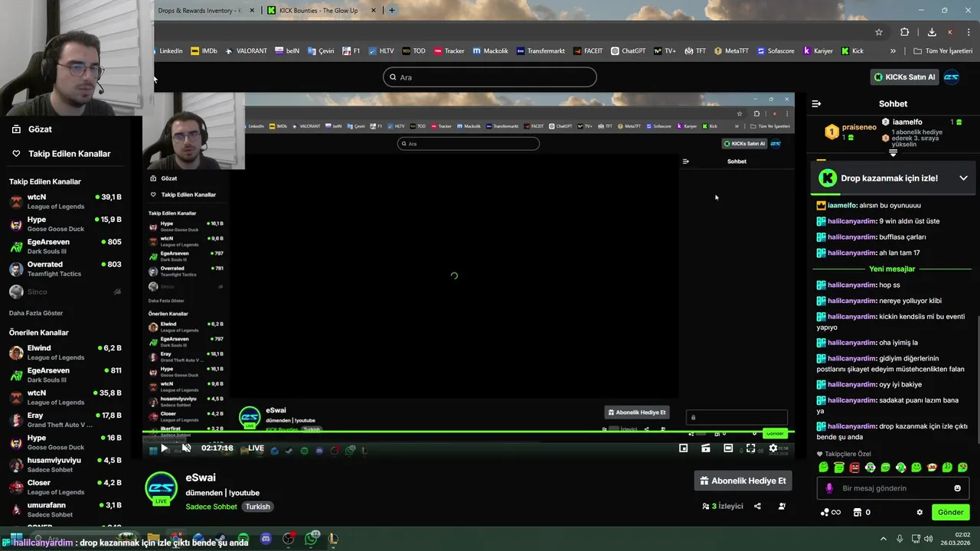
Task: Open Discord from the taskbar
Action: point(266,539)
